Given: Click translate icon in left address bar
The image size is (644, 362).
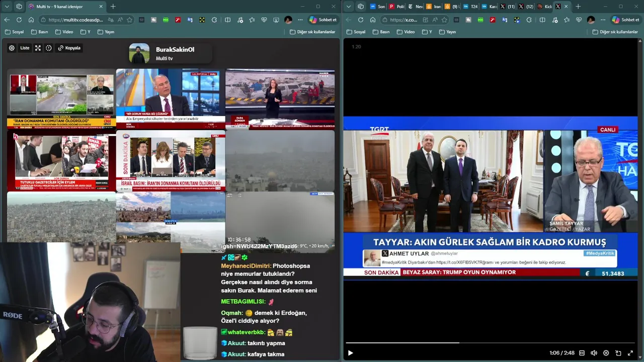Looking at the screenshot, I should (x=111, y=20).
